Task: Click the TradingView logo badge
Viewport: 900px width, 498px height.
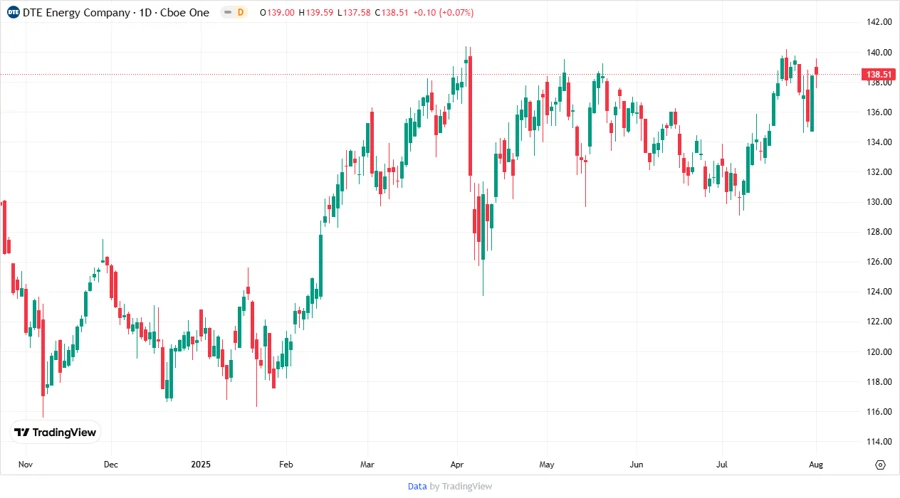Action: [x=56, y=433]
